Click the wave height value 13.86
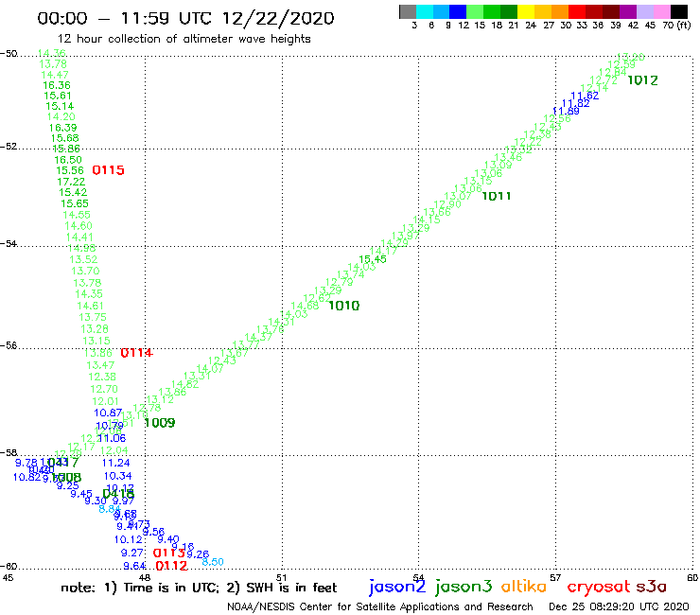Image resolution: width=700 pixels, height=615 pixels. click(97, 353)
